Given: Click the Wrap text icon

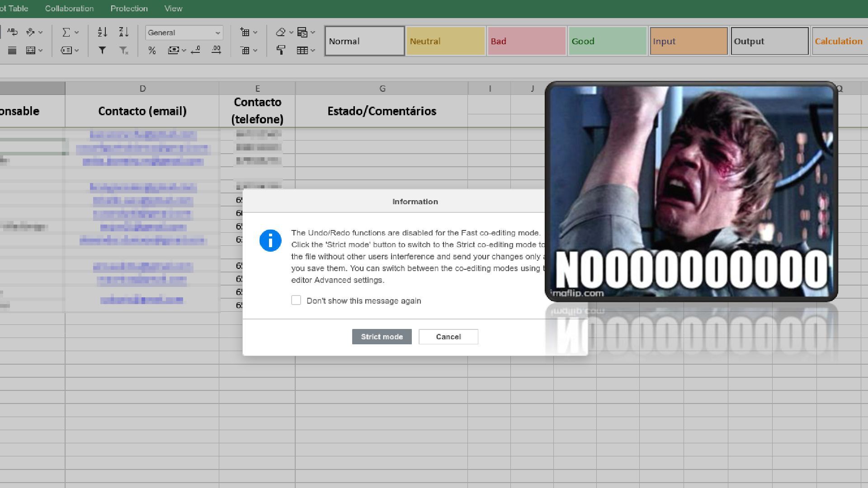Looking at the screenshot, I should point(12,32).
